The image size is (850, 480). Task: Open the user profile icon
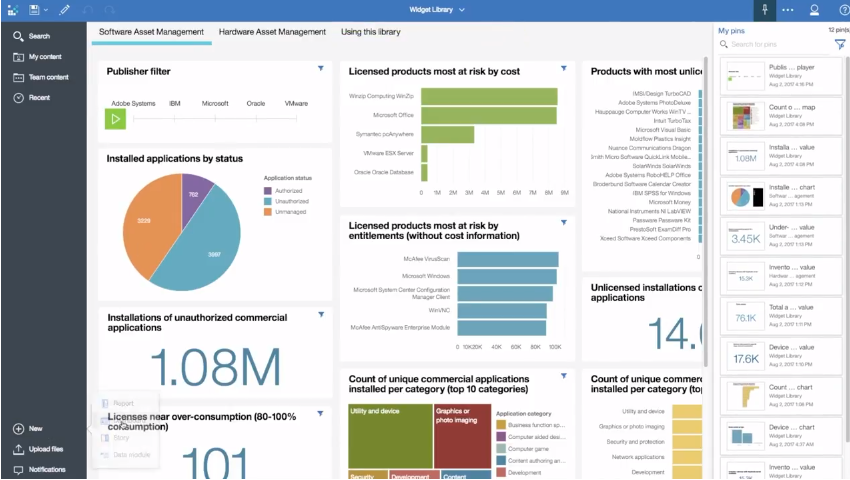click(x=814, y=10)
